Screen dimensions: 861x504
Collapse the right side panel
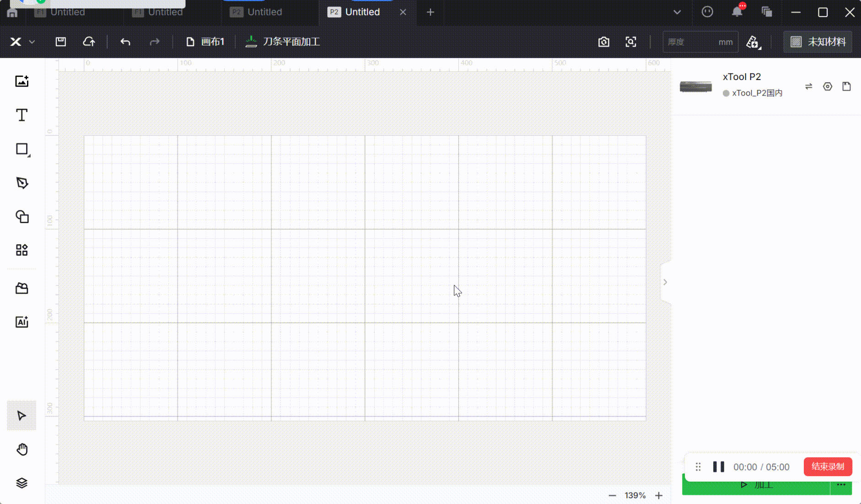click(x=665, y=282)
